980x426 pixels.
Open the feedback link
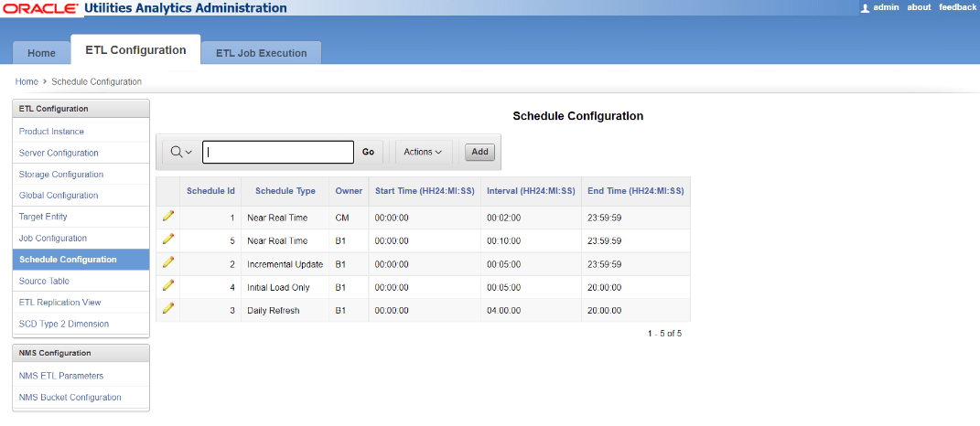[x=957, y=7]
